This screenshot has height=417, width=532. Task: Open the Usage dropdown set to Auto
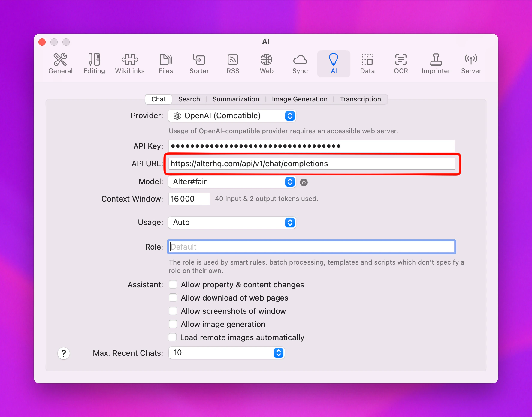(232, 223)
